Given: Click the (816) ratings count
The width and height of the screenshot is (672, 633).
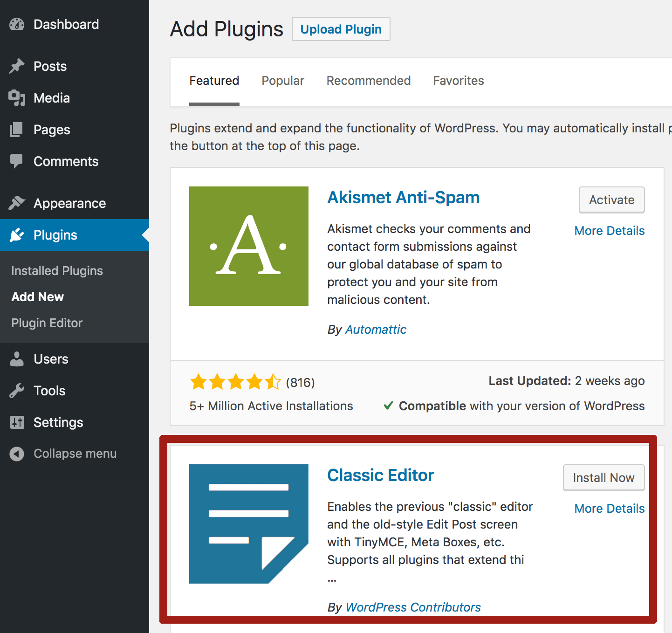Looking at the screenshot, I should [x=300, y=383].
